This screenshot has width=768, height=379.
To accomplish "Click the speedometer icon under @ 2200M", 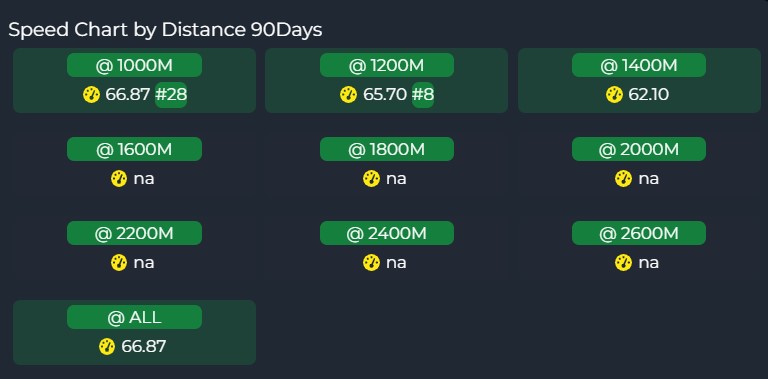I will [x=119, y=263].
